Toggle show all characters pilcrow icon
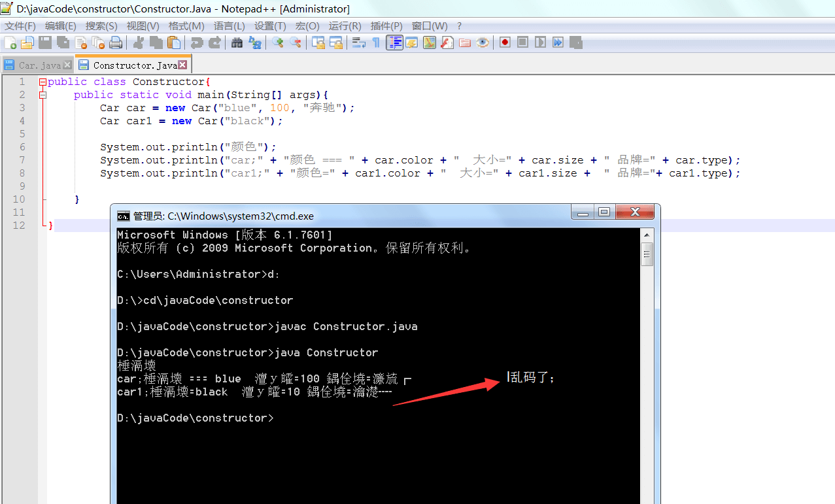Screen dimensions: 835x504 pyautogui.click(x=376, y=42)
